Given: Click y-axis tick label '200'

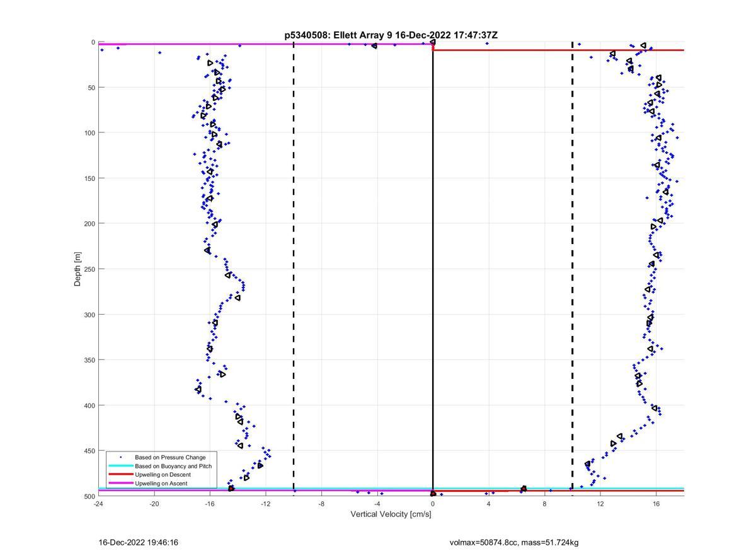Looking at the screenshot, I should coord(89,224).
